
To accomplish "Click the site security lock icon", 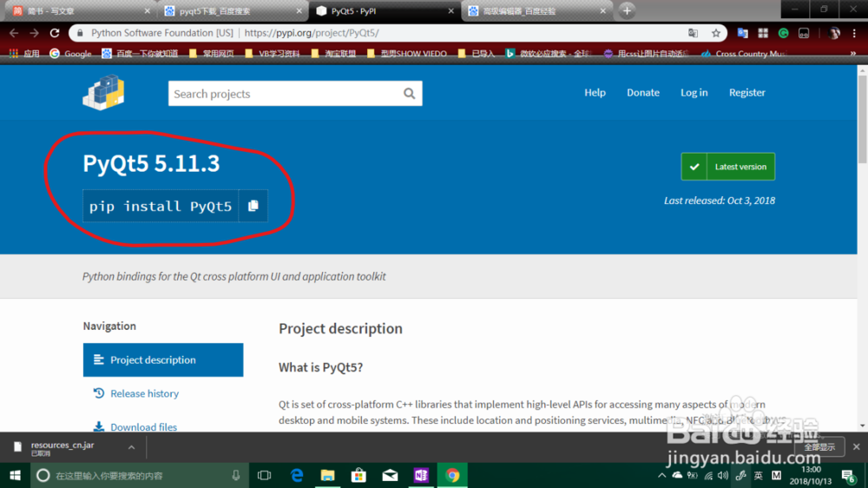I will click(x=80, y=33).
